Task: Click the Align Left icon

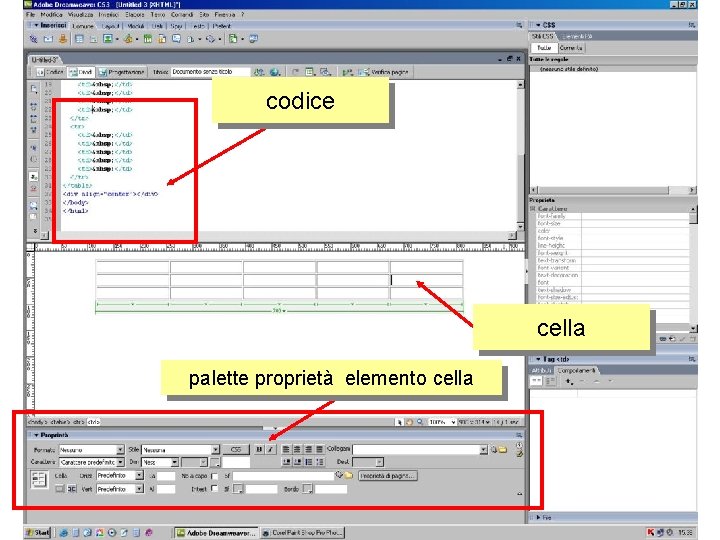Action: (x=286, y=450)
